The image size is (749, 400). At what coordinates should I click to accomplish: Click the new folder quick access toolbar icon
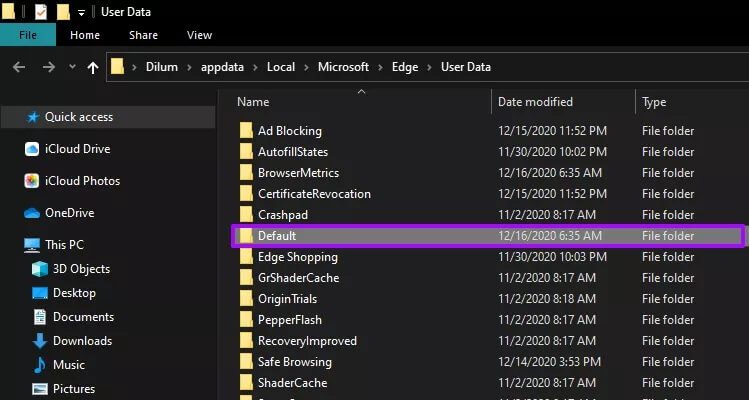tap(63, 12)
